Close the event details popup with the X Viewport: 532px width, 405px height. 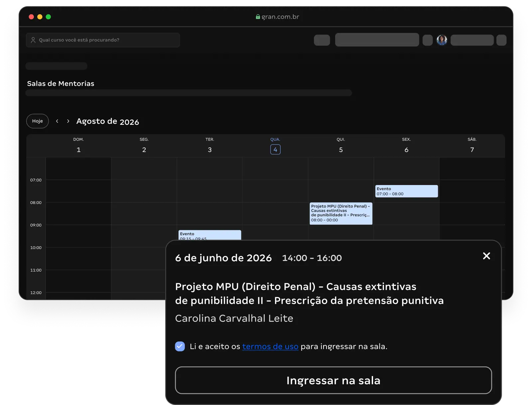click(486, 256)
